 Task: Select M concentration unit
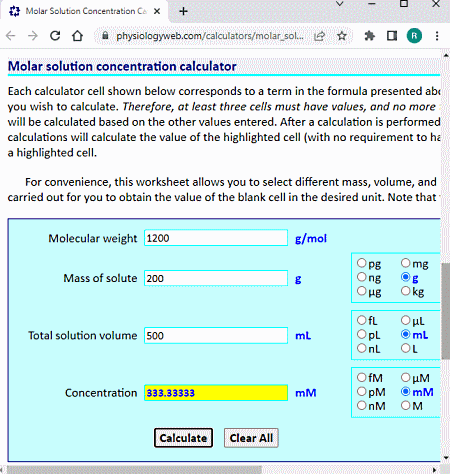click(x=405, y=406)
